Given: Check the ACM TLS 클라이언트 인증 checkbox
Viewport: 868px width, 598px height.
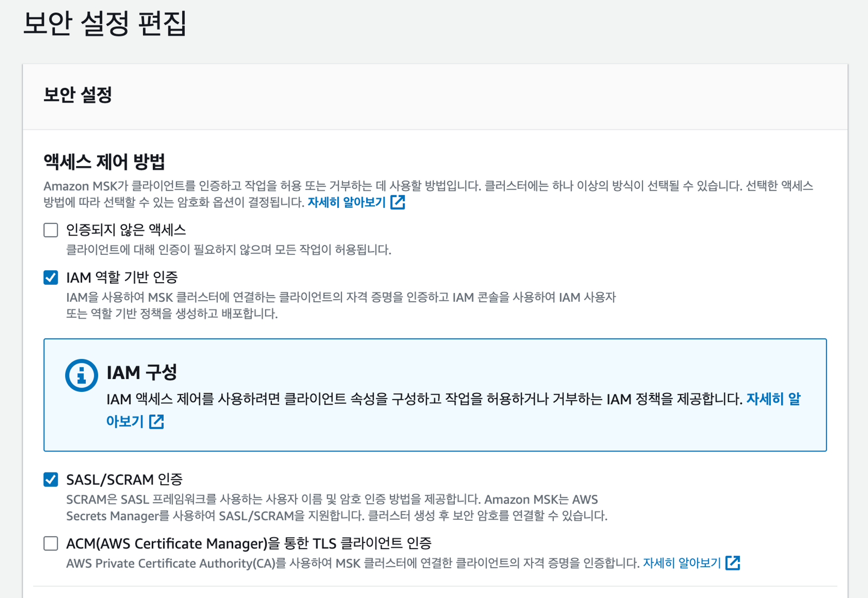Looking at the screenshot, I should tap(51, 543).
